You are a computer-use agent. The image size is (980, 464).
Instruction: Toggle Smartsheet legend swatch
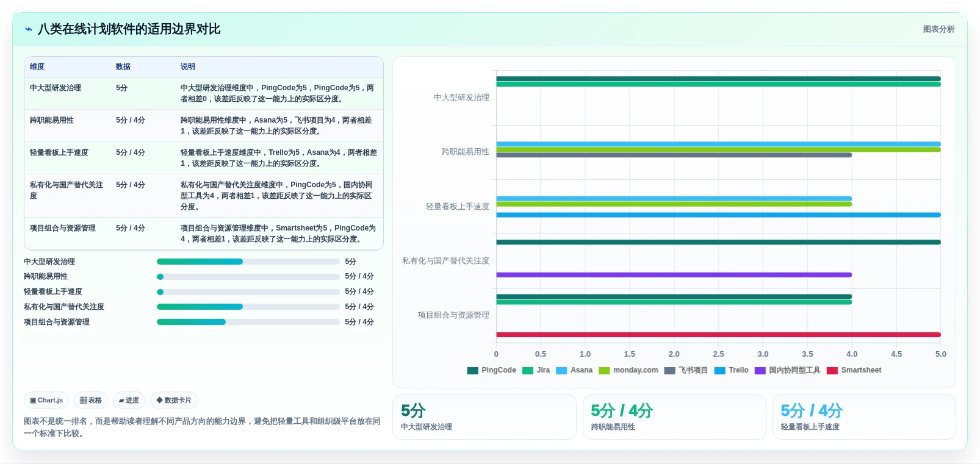832,371
